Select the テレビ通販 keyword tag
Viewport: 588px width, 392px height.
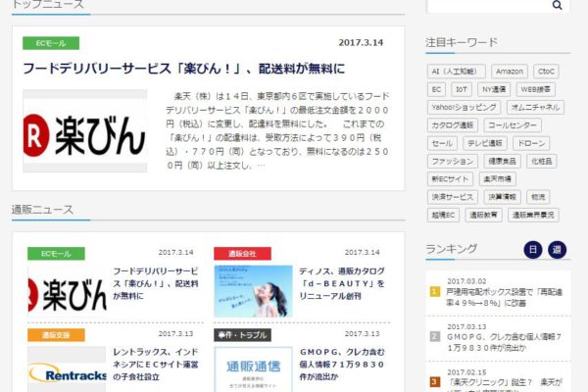coord(485,143)
